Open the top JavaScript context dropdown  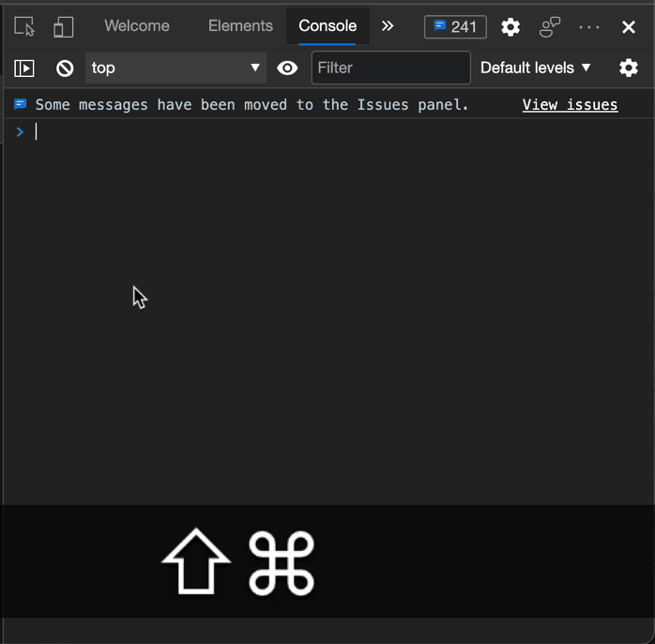[175, 68]
